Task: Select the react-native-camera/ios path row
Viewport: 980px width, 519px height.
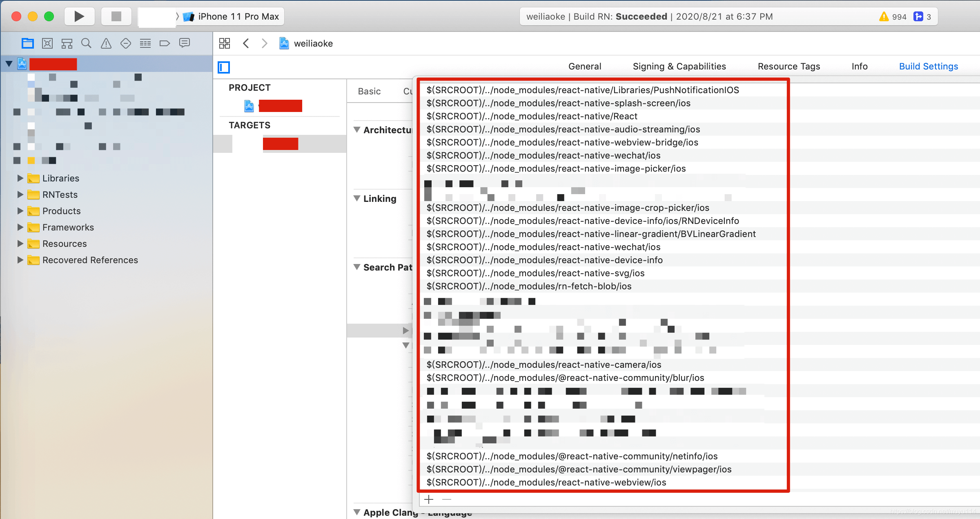Action: (x=543, y=365)
